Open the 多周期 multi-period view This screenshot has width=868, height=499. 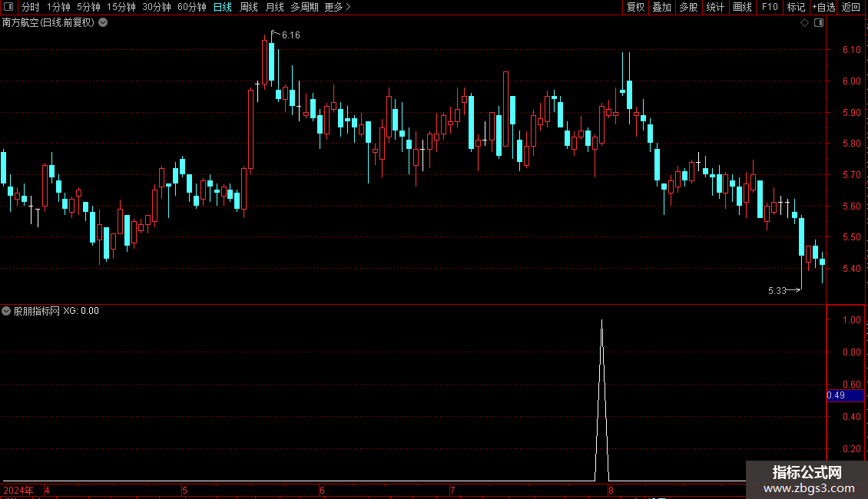tap(304, 7)
